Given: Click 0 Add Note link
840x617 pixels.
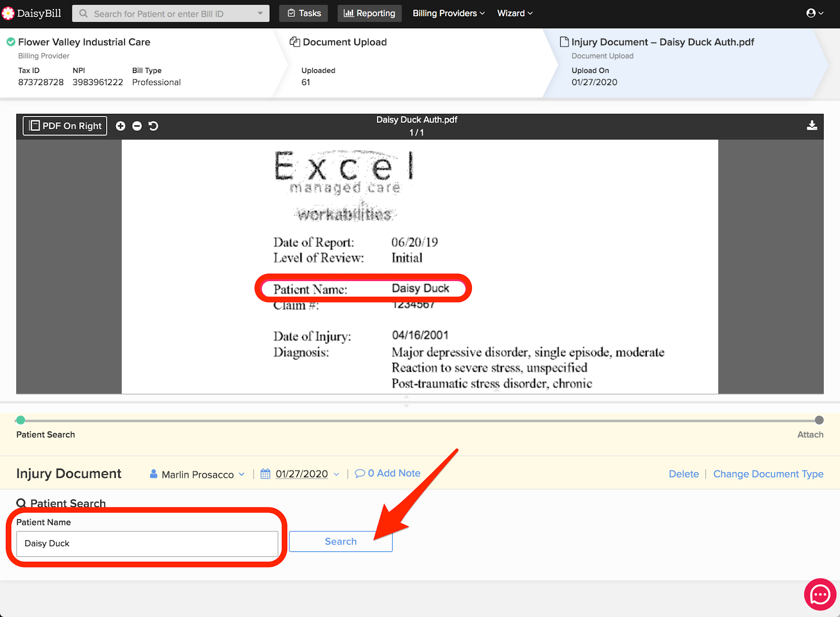Looking at the screenshot, I should click(x=394, y=473).
